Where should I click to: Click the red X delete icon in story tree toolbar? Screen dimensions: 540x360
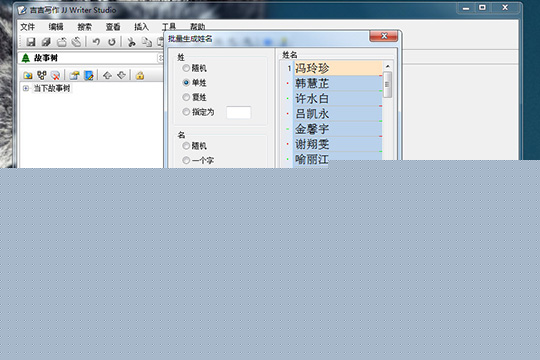pos(55,75)
